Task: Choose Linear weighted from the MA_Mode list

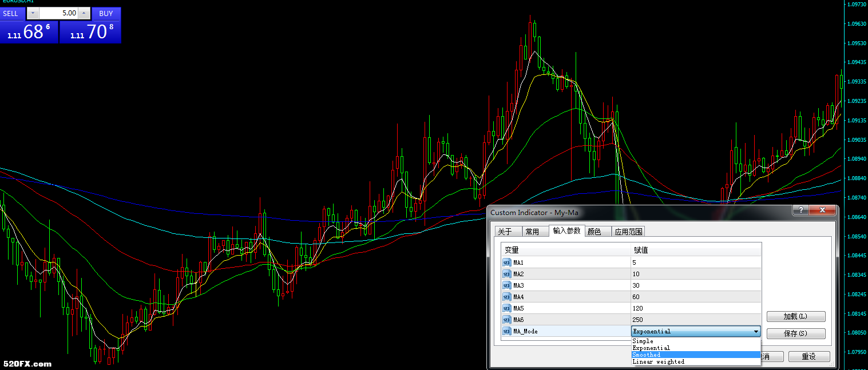Action: click(x=696, y=361)
